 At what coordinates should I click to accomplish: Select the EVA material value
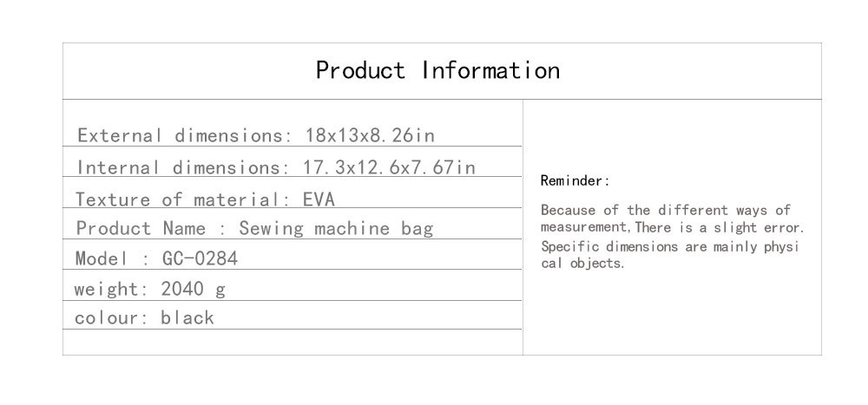click(319, 199)
